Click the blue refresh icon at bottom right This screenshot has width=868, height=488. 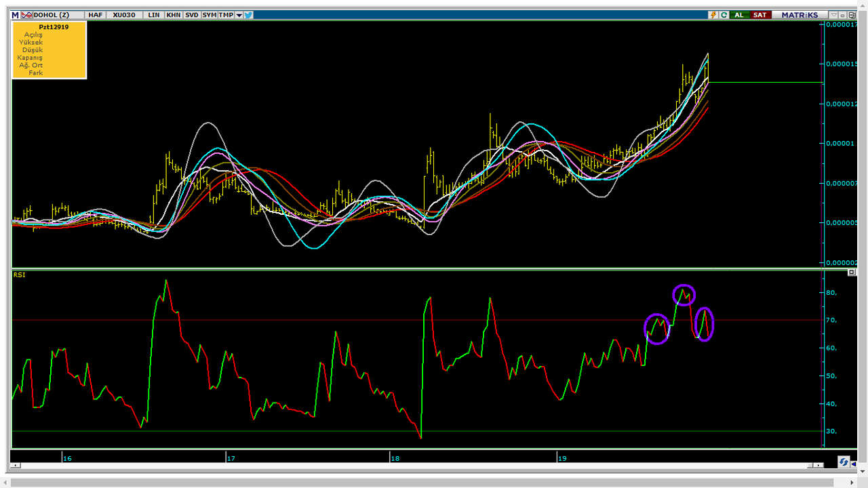[x=844, y=462]
